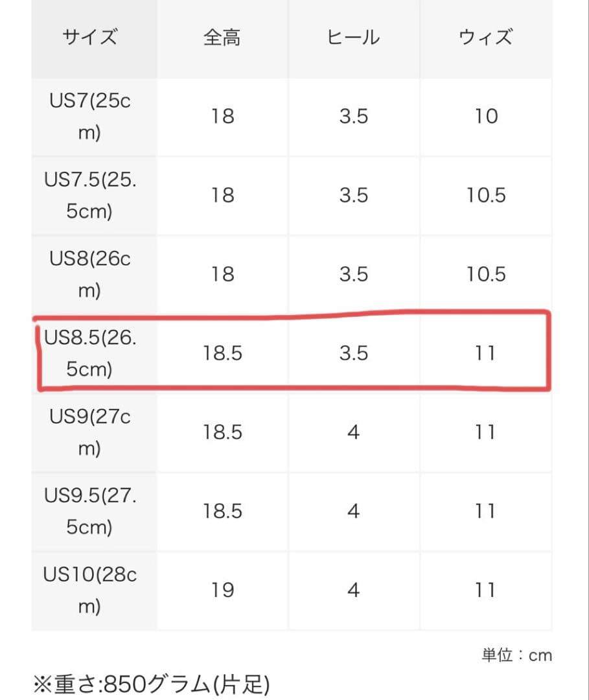Click the 単位：cm unit label
Image resolution: width=589 pixels, height=700 pixels.
tap(516, 655)
